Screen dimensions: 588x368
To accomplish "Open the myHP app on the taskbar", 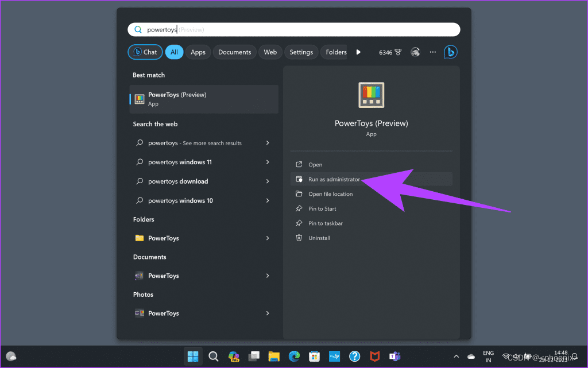I will coord(334,357).
